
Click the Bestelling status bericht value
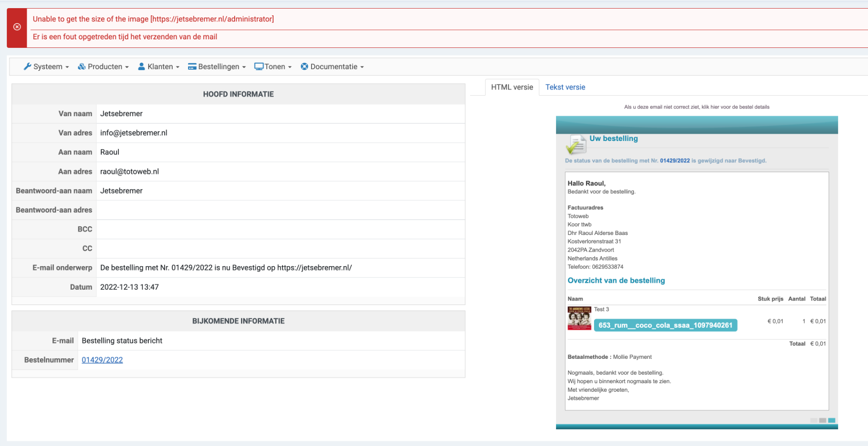(122, 341)
